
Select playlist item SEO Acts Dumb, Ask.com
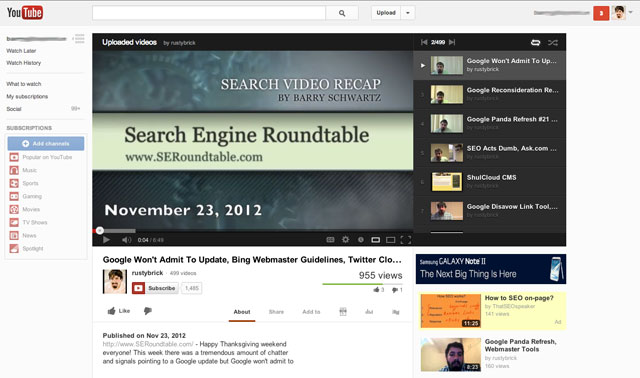490,153
